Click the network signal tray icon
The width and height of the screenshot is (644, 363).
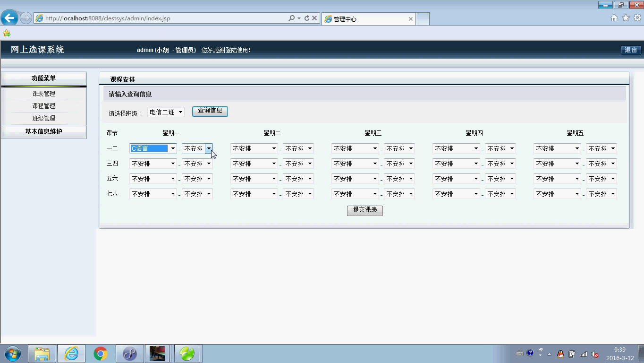click(x=584, y=354)
